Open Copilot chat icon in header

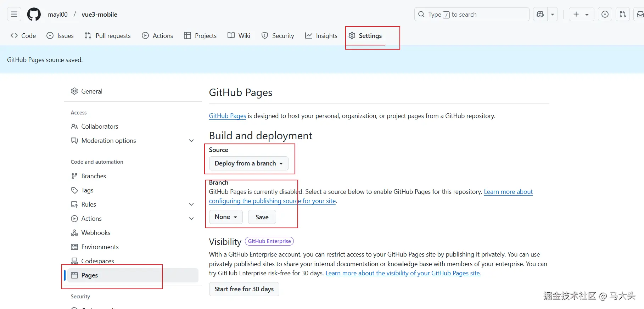pos(540,14)
